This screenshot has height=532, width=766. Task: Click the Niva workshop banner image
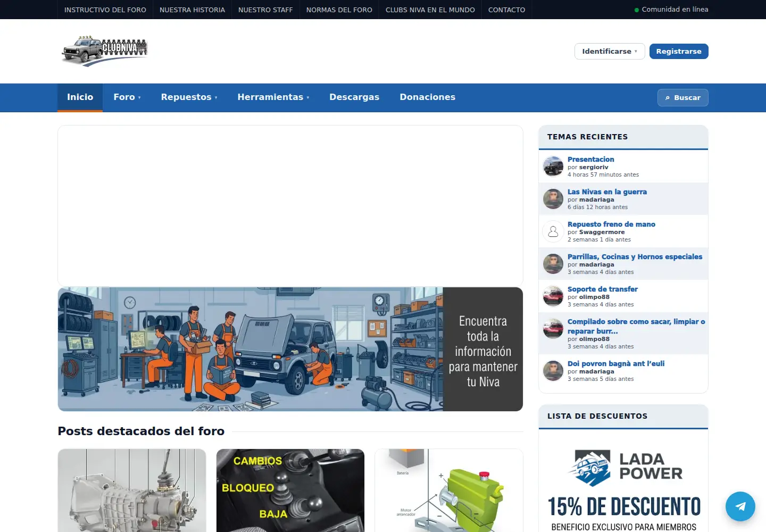pos(290,349)
